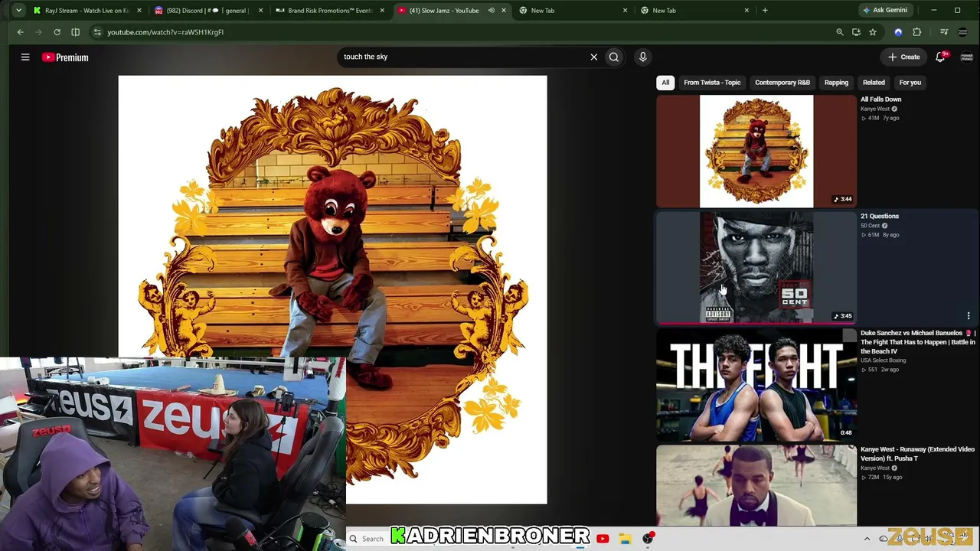
Task: Clear the search box text
Action: coord(593,57)
